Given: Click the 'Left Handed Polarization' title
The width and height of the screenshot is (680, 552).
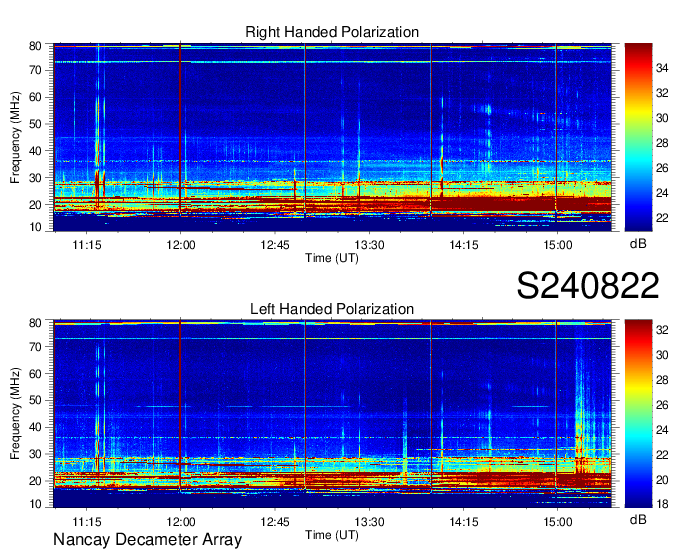Looking at the screenshot, I should click(x=332, y=309).
